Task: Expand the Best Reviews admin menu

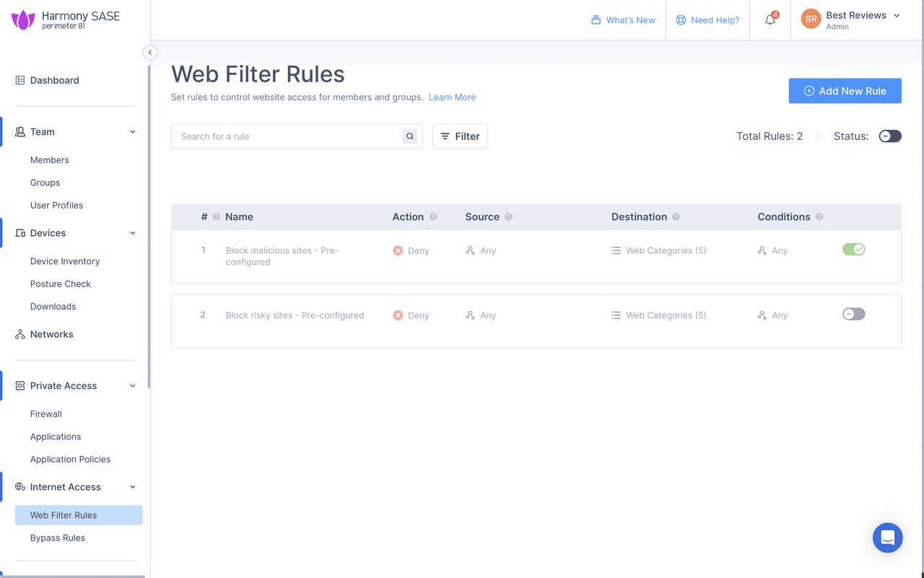Action: (x=896, y=19)
